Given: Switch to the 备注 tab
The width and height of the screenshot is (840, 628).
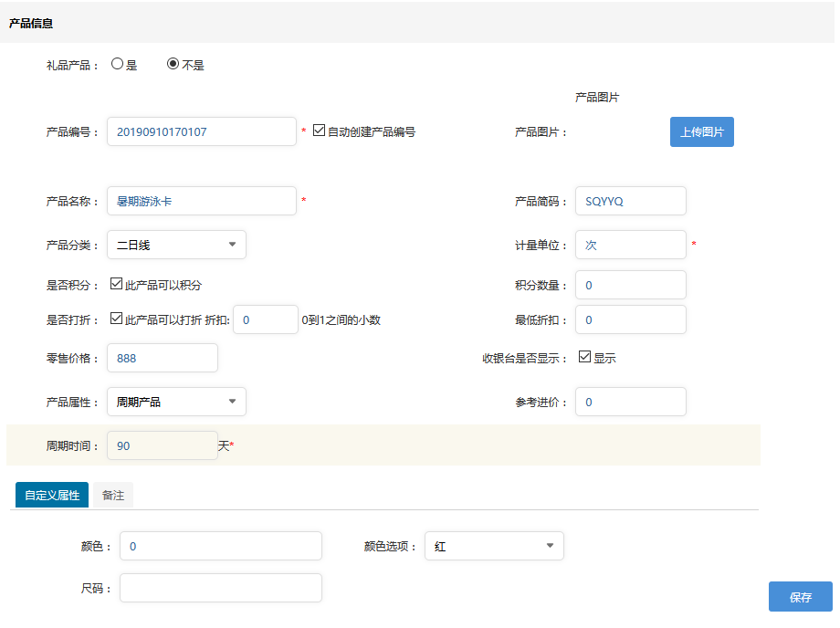Looking at the screenshot, I should point(113,495).
